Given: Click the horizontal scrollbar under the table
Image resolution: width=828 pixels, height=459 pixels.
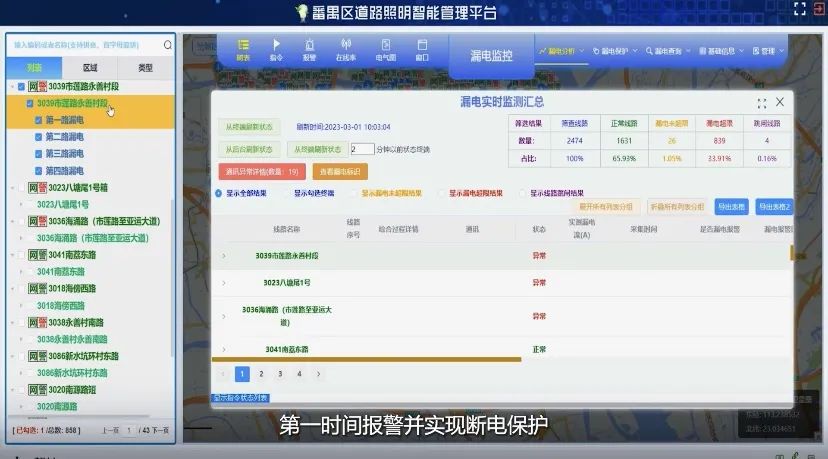Looking at the screenshot, I should tap(370, 358).
